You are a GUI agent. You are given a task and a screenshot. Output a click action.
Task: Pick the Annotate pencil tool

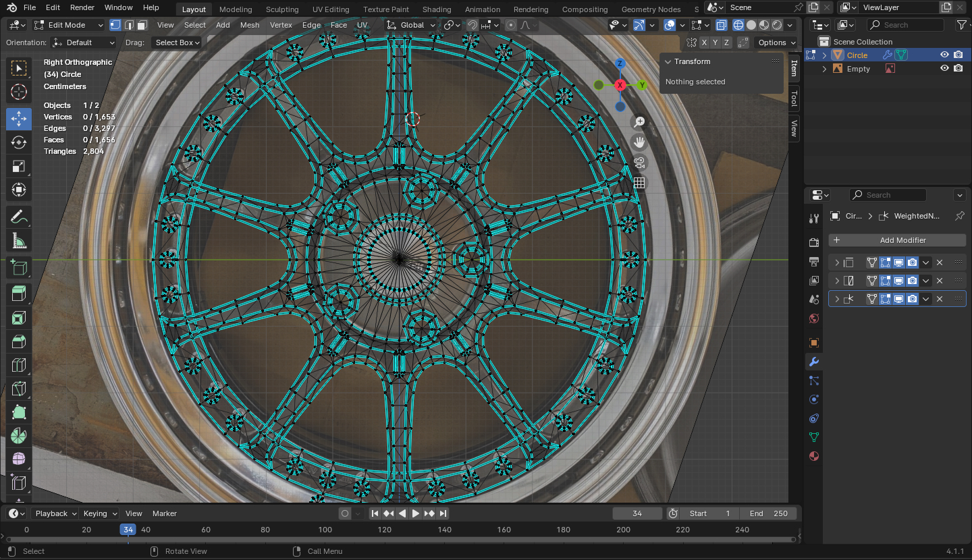[x=19, y=217]
